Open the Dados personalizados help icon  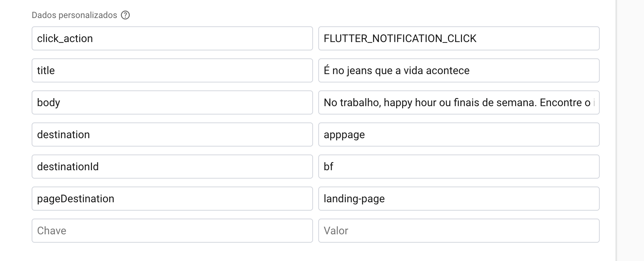pos(125,15)
